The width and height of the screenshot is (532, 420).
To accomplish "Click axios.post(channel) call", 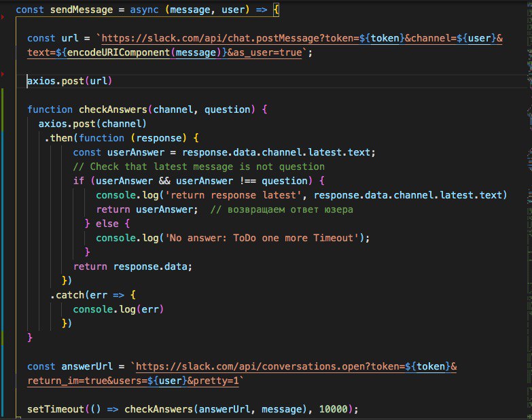I will [92, 124].
